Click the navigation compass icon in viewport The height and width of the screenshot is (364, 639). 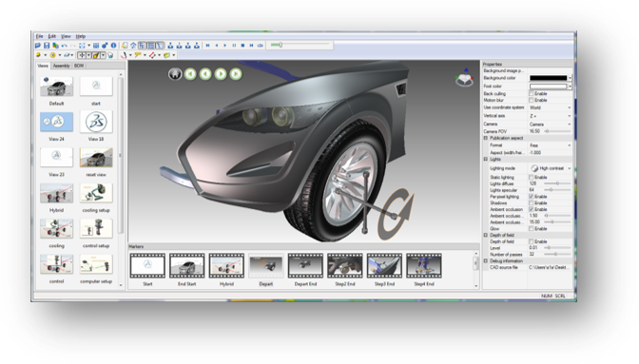465,77
